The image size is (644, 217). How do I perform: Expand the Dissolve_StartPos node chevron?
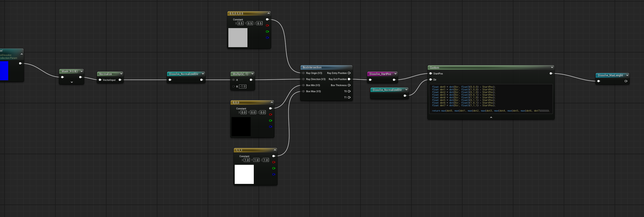click(x=395, y=74)
